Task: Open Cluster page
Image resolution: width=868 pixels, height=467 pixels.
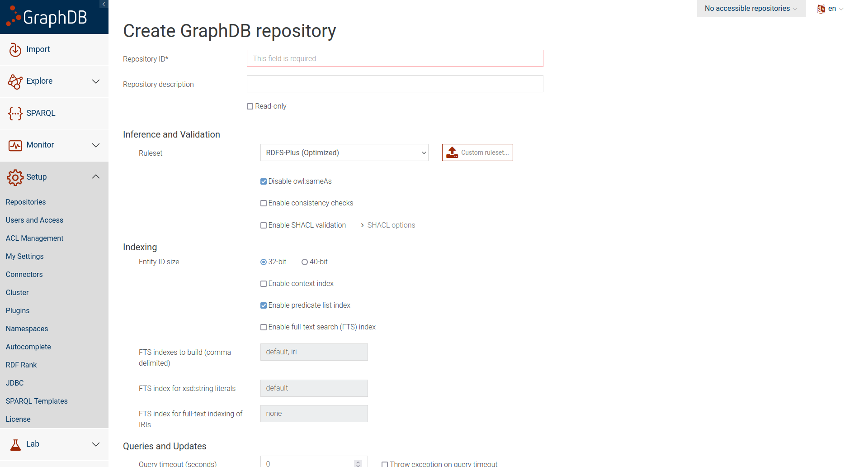Action: click(17, 293)
